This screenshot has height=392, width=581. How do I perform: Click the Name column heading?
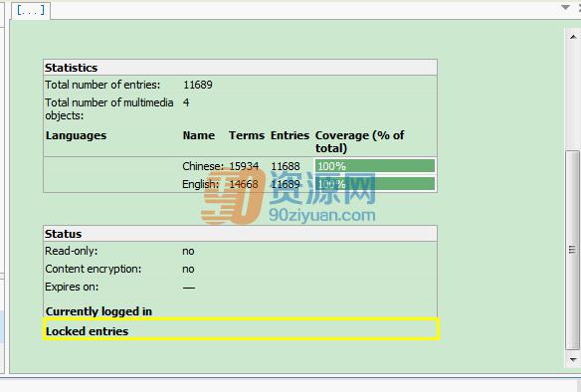coord(199,135)
